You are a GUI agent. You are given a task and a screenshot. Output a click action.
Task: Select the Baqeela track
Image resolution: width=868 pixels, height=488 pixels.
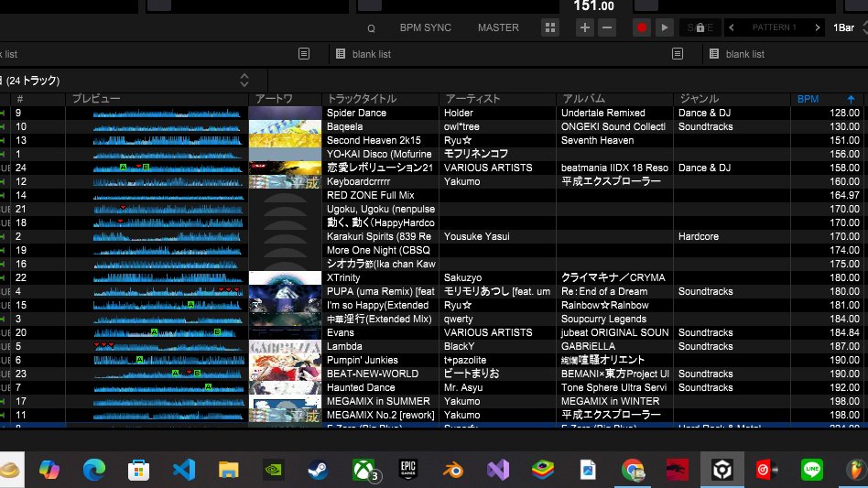point(344,126)
